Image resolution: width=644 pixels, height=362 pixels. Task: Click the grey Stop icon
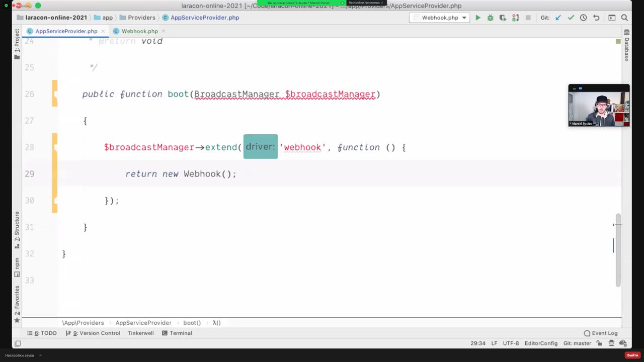pos(528,18)
